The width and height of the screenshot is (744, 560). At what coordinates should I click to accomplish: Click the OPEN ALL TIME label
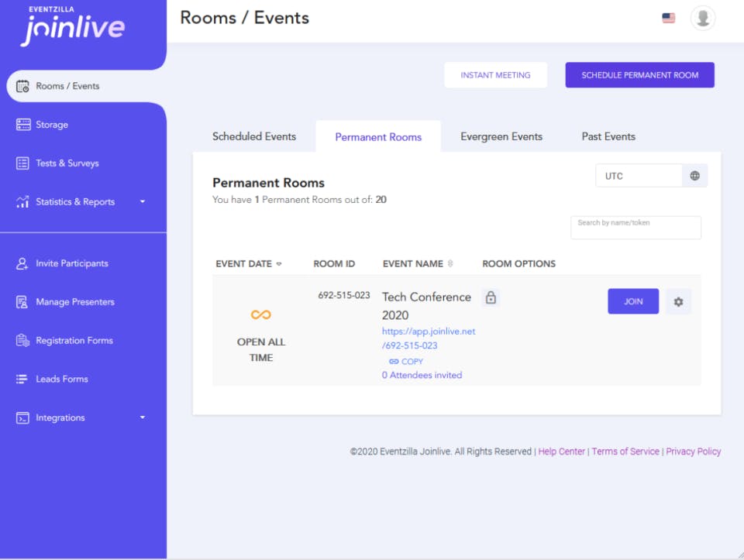click(x=261, y=350)
